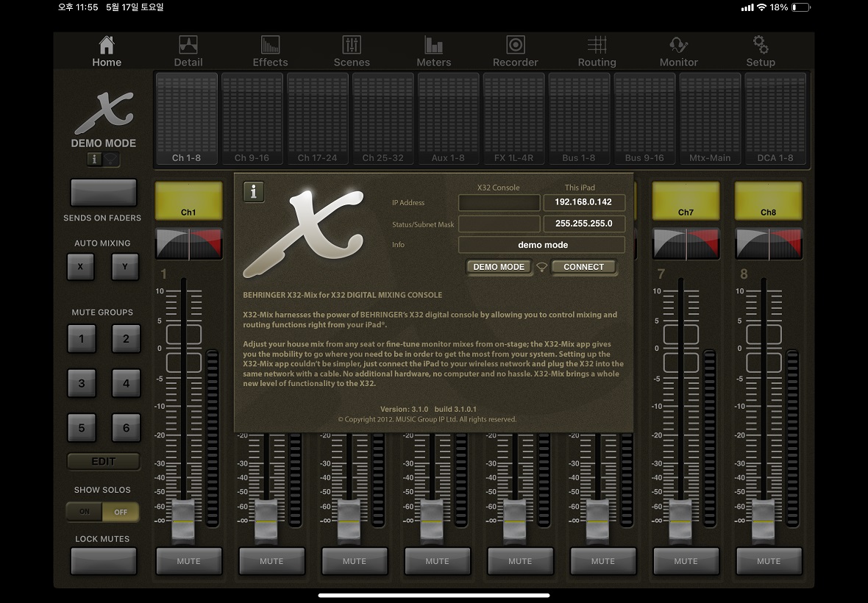Click the Ch7 fader knob
The height and width of the screenshot is (603, 868).
tap(681, 521)
